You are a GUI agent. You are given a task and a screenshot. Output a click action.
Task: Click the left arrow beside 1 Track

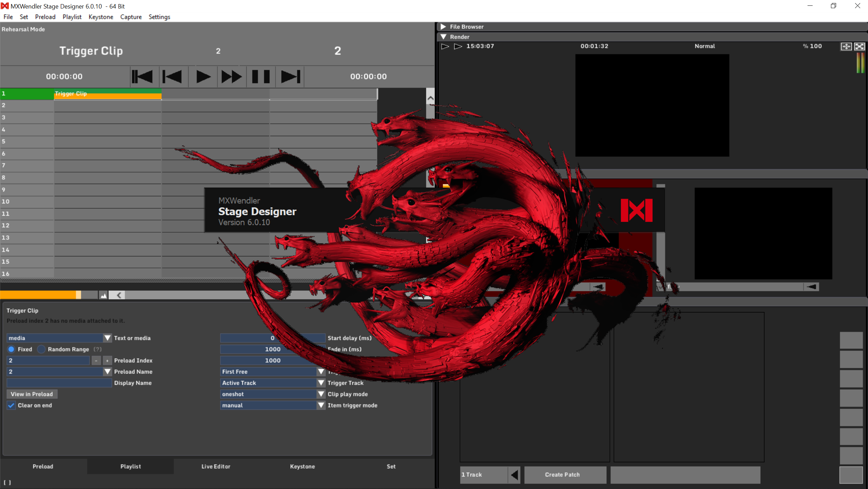514,474
